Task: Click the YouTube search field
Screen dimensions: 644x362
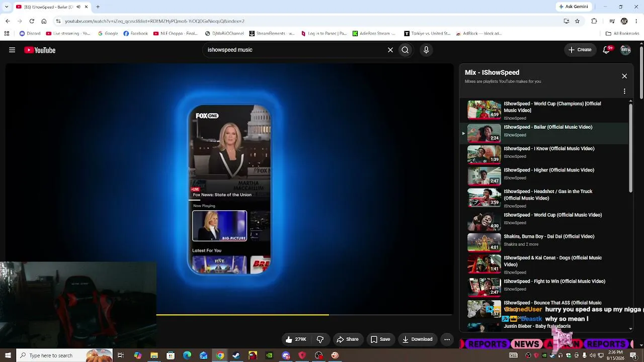Action: point(294,50)
